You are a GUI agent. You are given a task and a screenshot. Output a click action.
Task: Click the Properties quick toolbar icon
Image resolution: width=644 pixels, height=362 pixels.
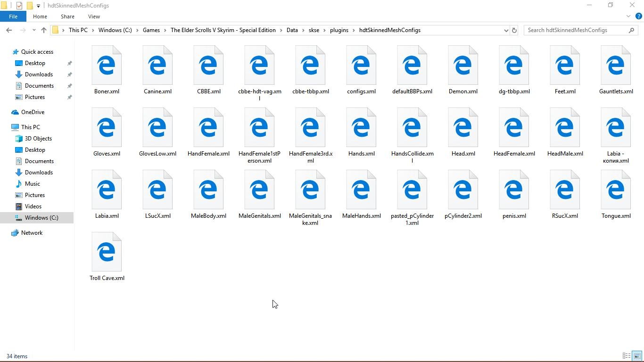point(19,6)
